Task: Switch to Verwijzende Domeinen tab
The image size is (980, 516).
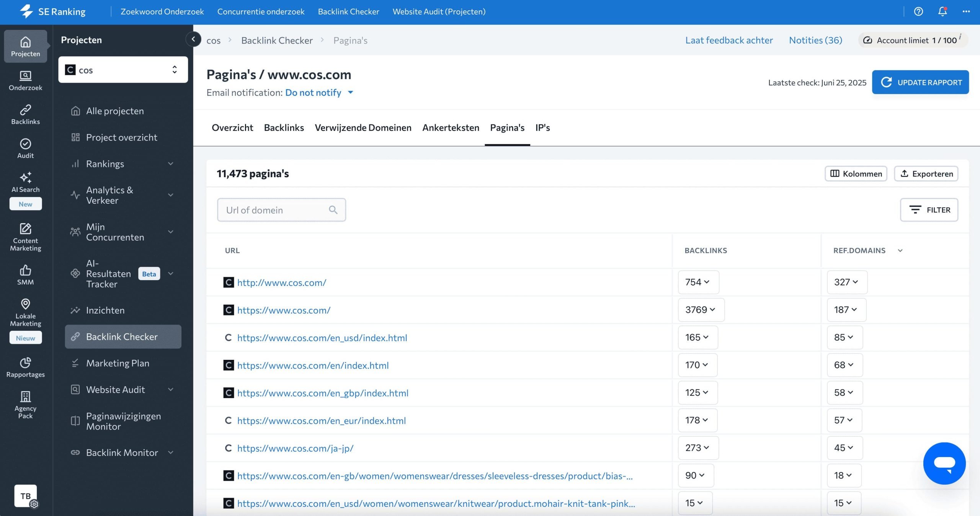Action: pyautogui.click(x=363, y=127)
